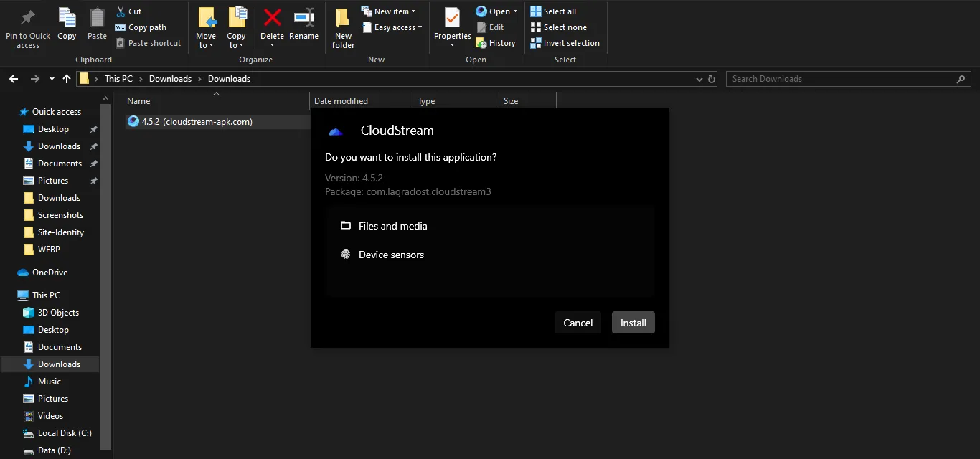Screen dimensions: 980x459
Task: Click the History icon in Open group
Action: 496,43
